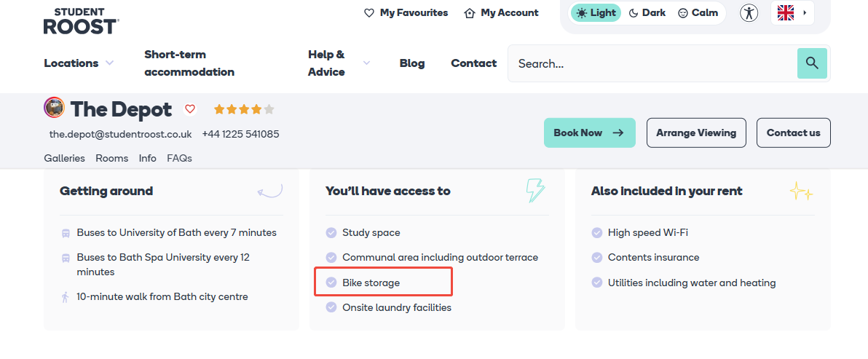Open the UK flag language selector
868x359 pixels.
point(792,13)
